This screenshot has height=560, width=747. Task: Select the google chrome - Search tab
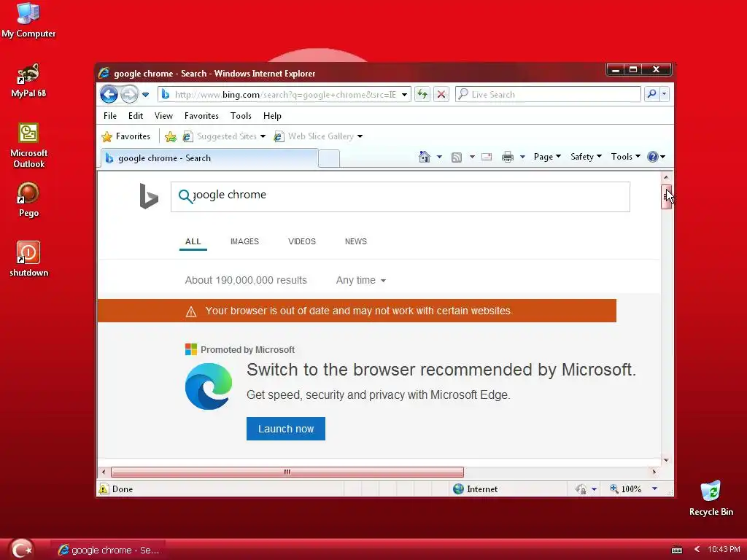(209, 158)
